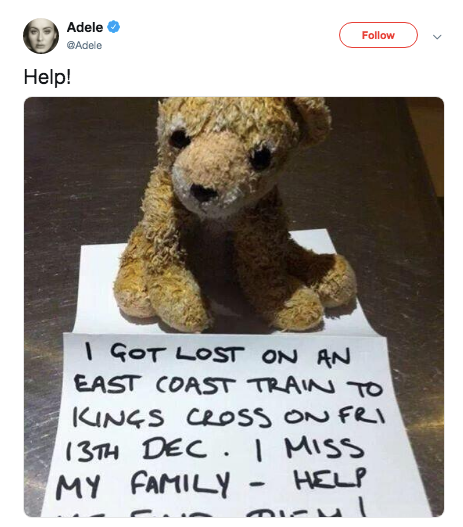The height and width of the screenshot is (527, 463).
Task: Click the word "HELP" on the note
Action: pyautogui.click(x=330, y=477)
